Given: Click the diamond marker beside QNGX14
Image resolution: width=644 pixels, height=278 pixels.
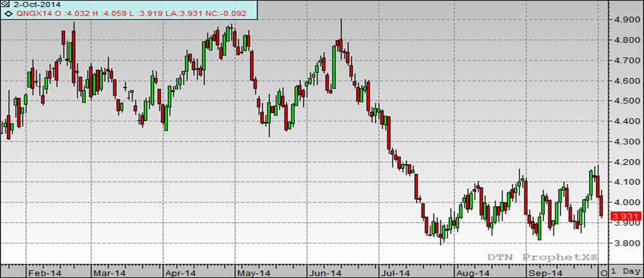Looking at the screenshot, I should [8, 13].
